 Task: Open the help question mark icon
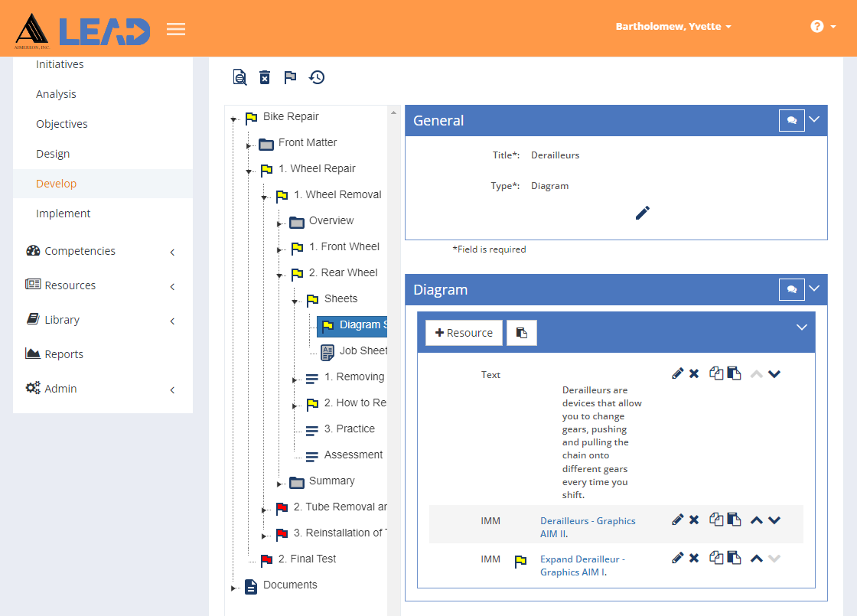[817, 26]
